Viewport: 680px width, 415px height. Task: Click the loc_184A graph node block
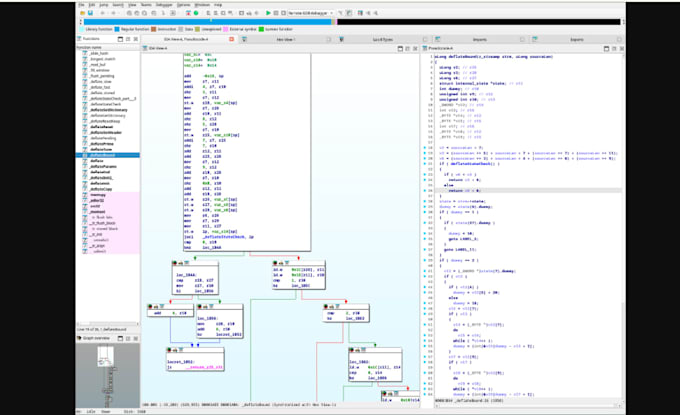(x=195, y=278)
